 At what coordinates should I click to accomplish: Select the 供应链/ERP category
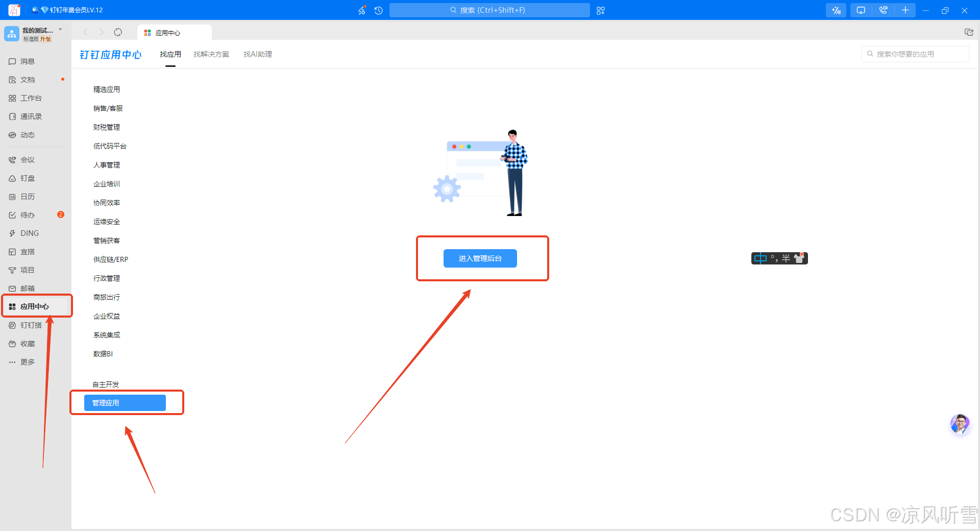(111, 259)
